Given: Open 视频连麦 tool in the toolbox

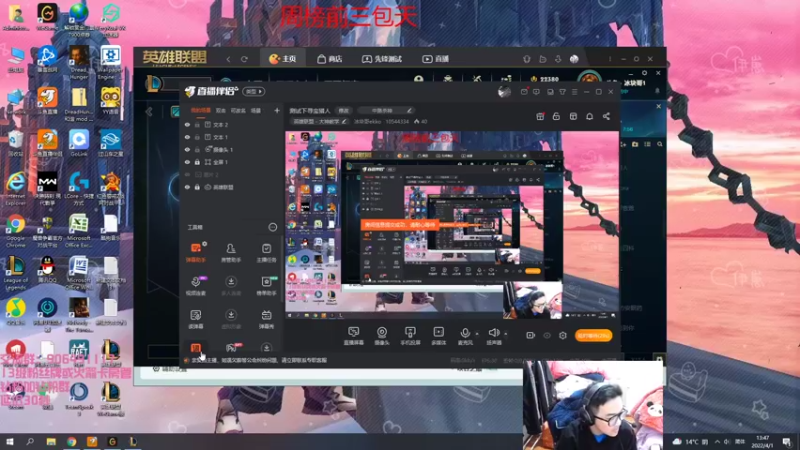Looking at the screenshot, I should 195,286.
